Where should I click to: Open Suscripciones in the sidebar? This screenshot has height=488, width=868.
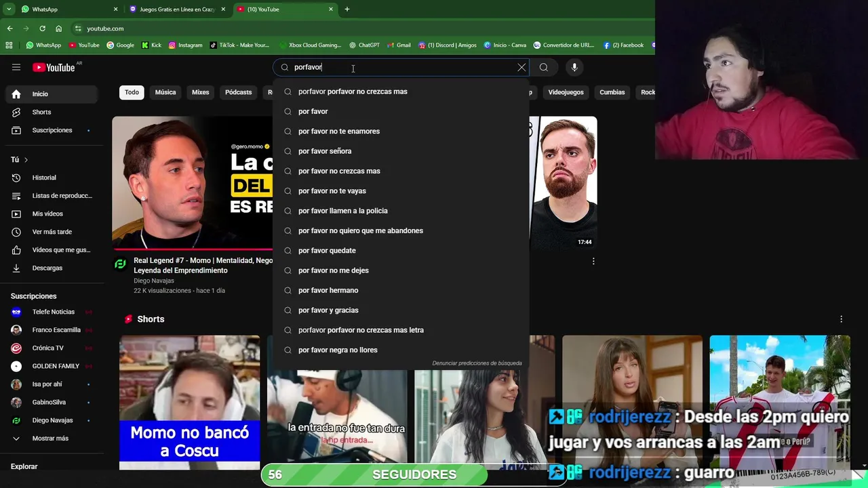click(52, 130)
